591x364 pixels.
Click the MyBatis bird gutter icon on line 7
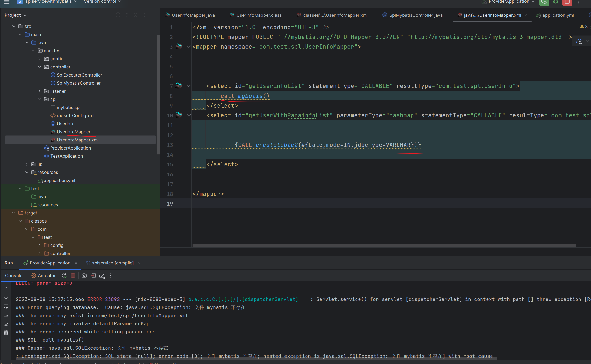pyautogui.click(x=179, y=86)
